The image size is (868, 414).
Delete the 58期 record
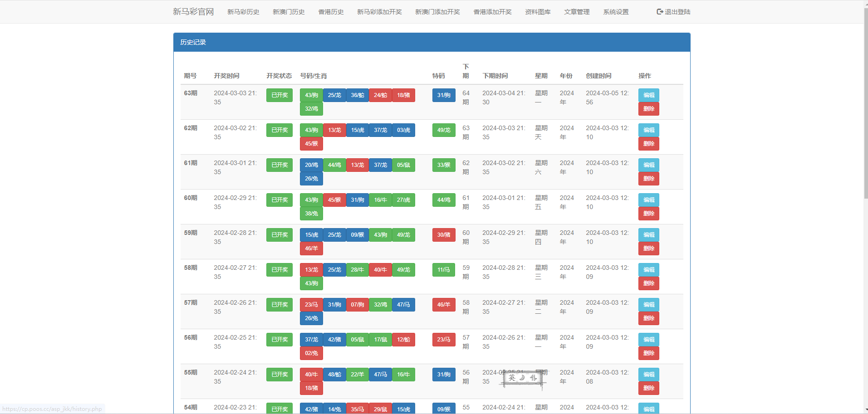click(x=648, y=283)
